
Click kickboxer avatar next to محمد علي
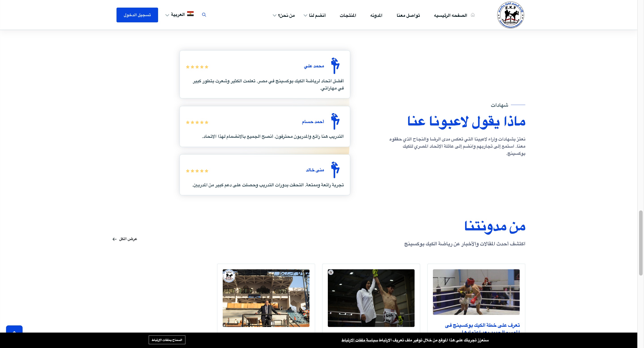point(335,66)
